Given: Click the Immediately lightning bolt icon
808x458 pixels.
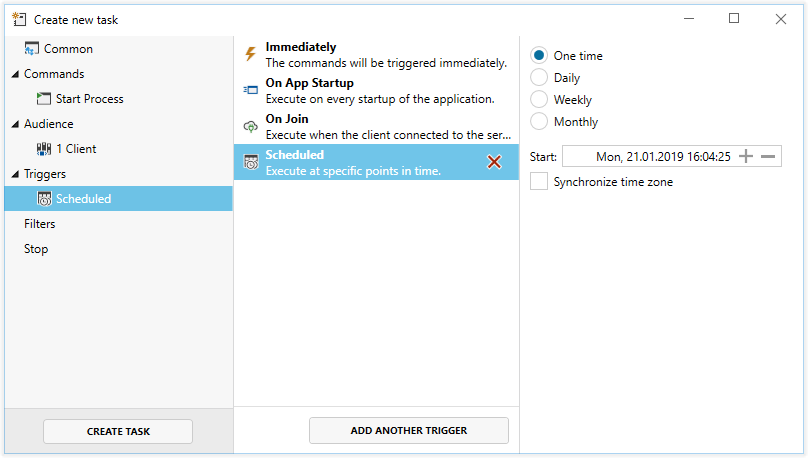Looking at the screenshot, I should click(x=250, y=54).
